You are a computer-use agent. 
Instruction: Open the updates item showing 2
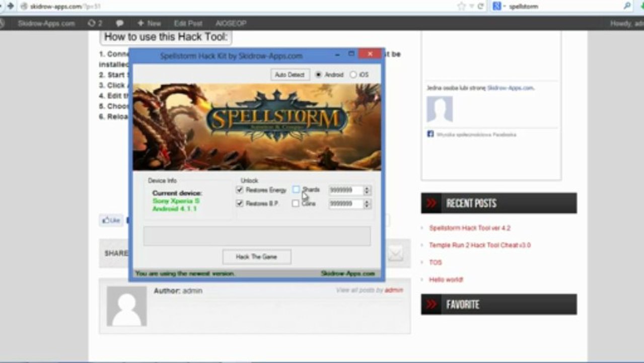[x=95, y=23]
